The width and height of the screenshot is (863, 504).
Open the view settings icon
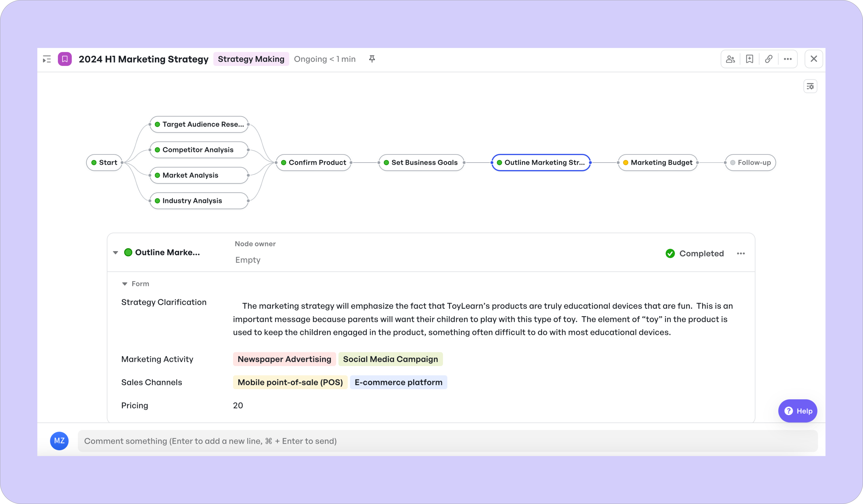coord(810,86)
